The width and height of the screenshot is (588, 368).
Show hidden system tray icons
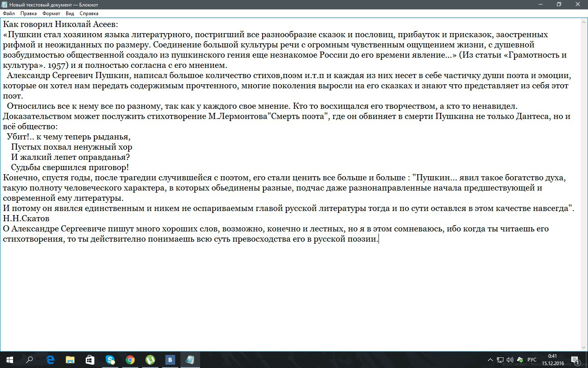click(x=490, y=360)
